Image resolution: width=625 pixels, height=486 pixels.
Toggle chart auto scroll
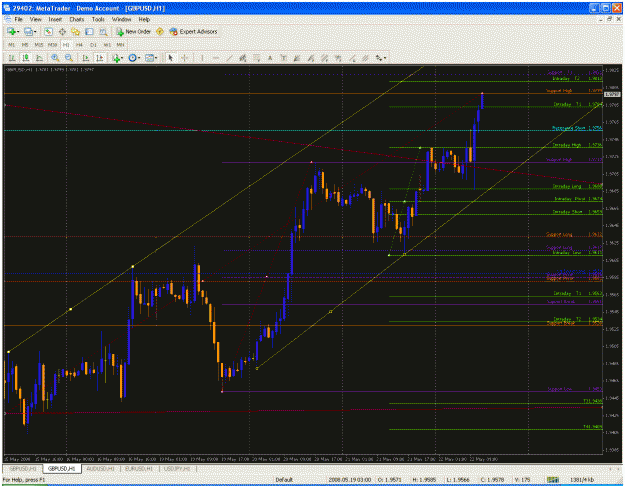click(x=86, y=58)
